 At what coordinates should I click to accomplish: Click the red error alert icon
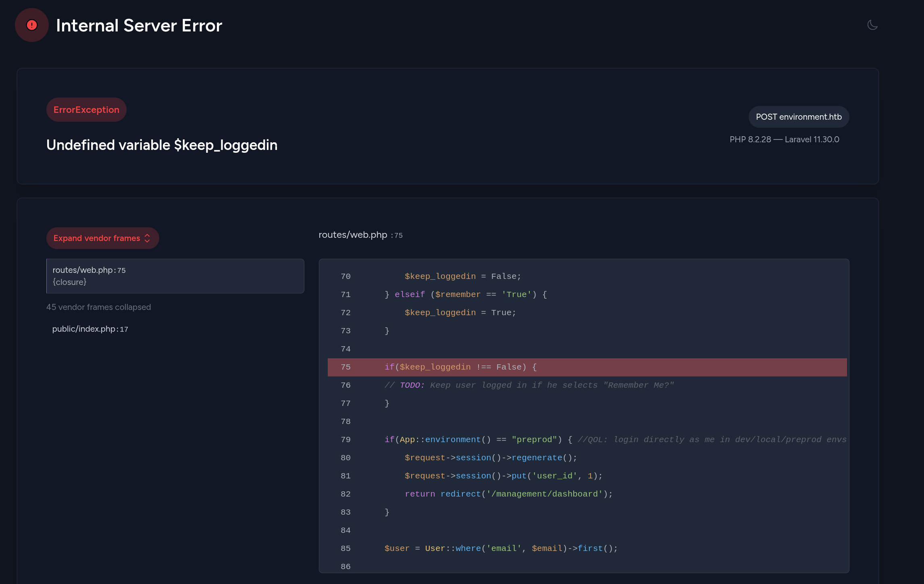(32, 25)
